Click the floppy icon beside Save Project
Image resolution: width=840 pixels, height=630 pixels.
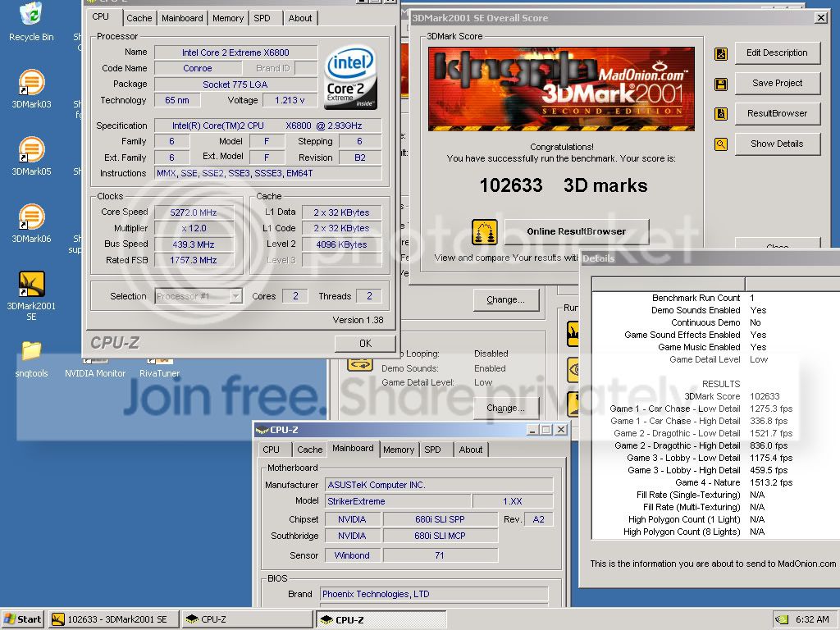[x=721, y=84]
